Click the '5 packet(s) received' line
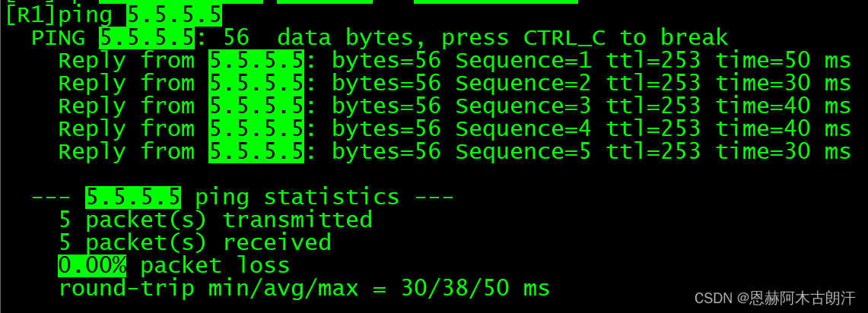The width and height of the screenshot is (868, 313). [x=195, y=243]
